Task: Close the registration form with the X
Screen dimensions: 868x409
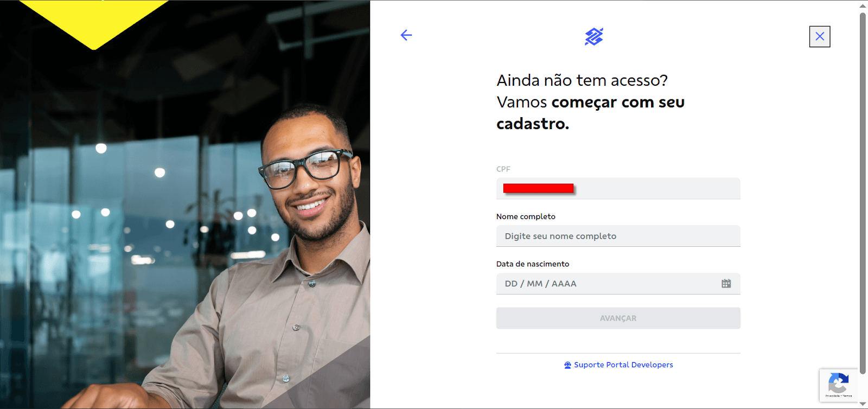Action: coord(820,36)
